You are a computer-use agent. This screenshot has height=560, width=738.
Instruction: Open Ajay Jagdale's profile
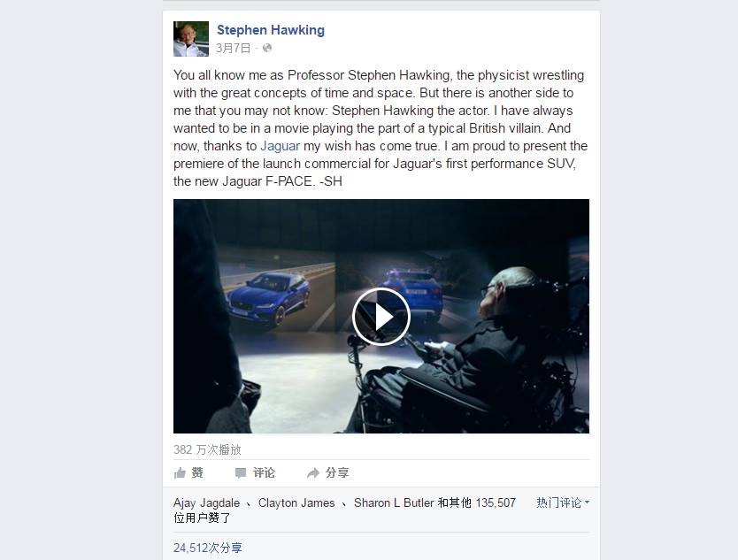pyautogui.click(x=206, y=503)
